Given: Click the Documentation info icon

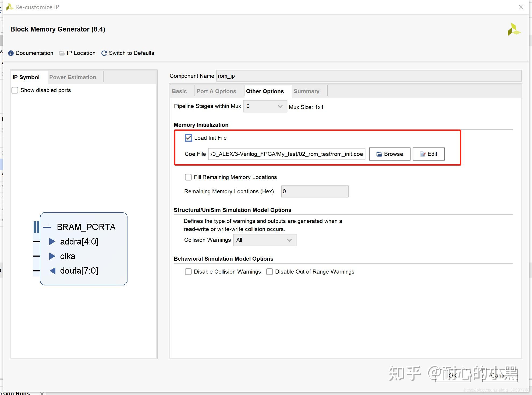Looking at the screenshot, I should point(11,53).
